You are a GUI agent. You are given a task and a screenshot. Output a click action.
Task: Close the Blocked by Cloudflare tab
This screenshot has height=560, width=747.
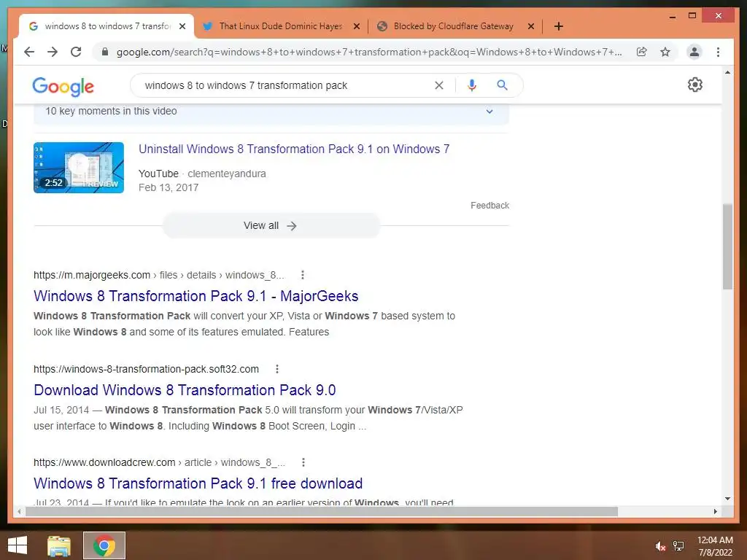531,27
